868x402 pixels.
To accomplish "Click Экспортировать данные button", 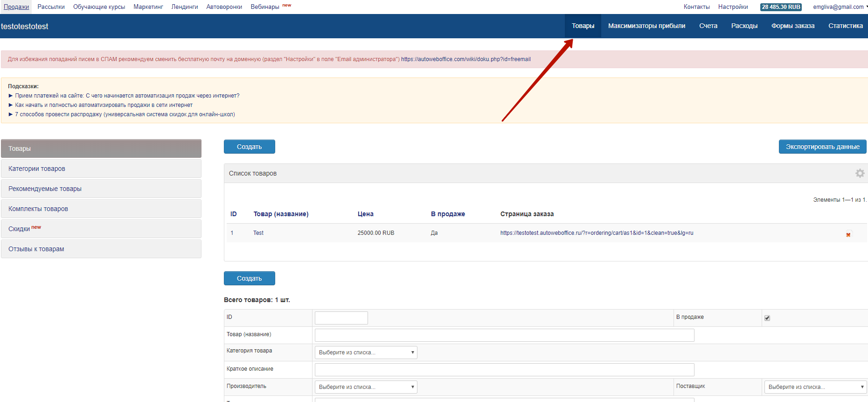I will (x=822, y=147).
